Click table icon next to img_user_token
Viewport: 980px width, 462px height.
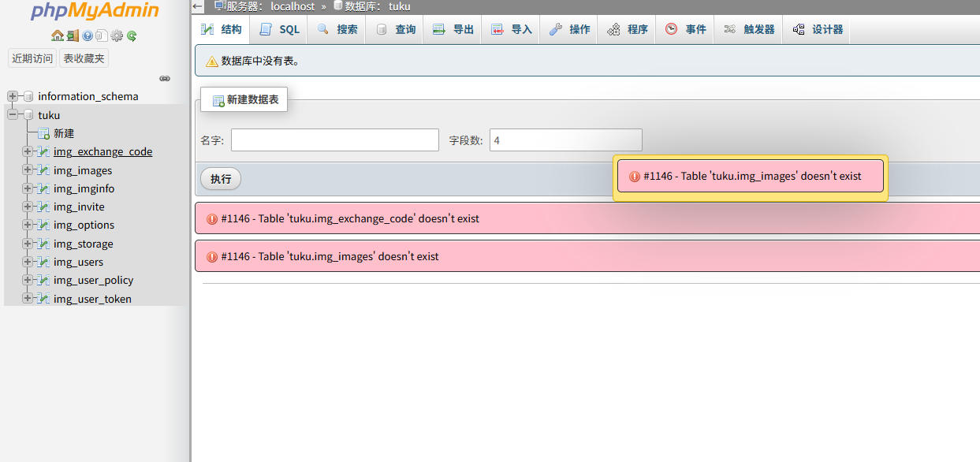pyautogui.click(x=44, y=299)
